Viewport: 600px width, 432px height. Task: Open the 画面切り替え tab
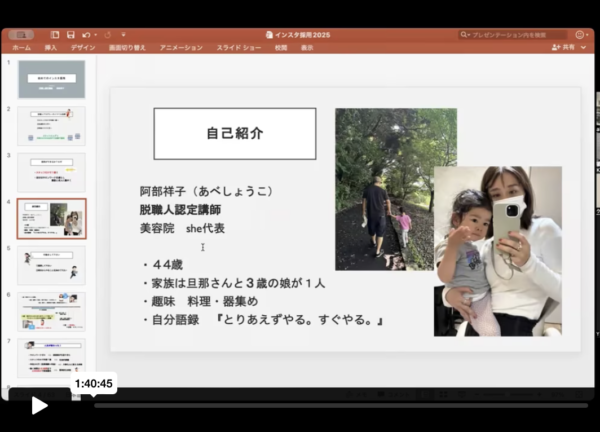[127, 47]
